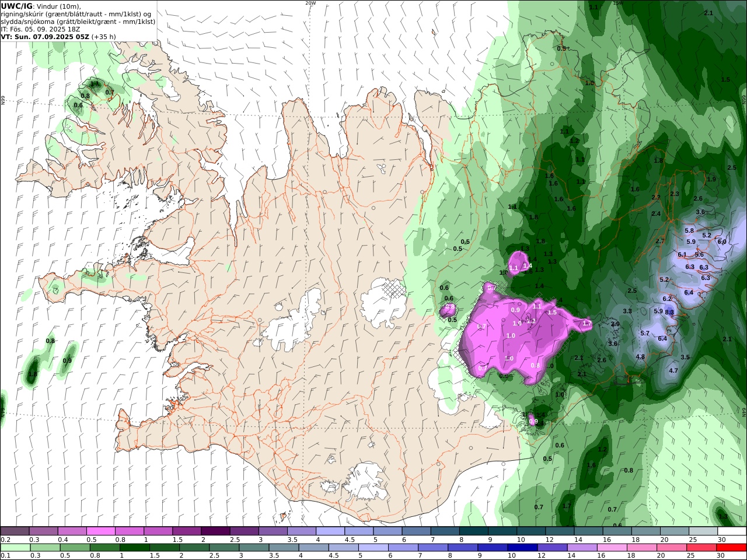Click the '2.7' precipitation value on the map
The height and width of the screenshot is (560, 747).
(660, 242)
